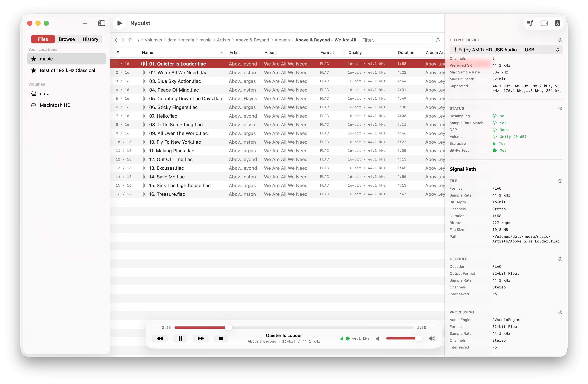
Task: Click the Status info icon
Action: click(560, 109)
